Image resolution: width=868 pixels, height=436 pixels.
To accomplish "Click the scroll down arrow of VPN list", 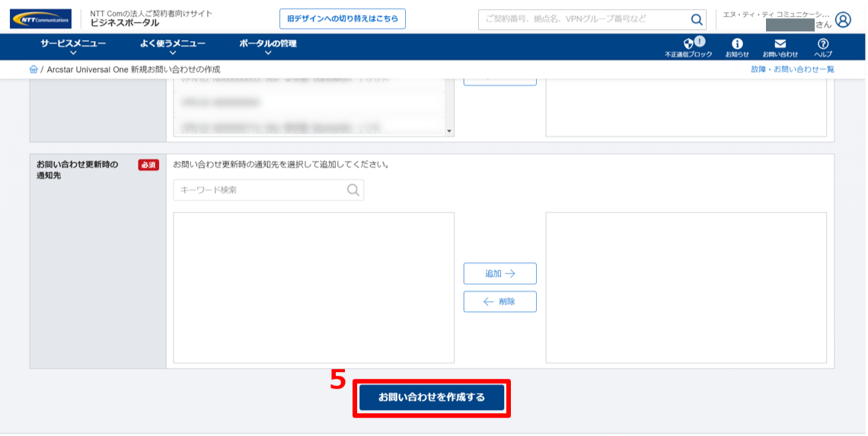I will pyautogui.click(x=449, y=131).
